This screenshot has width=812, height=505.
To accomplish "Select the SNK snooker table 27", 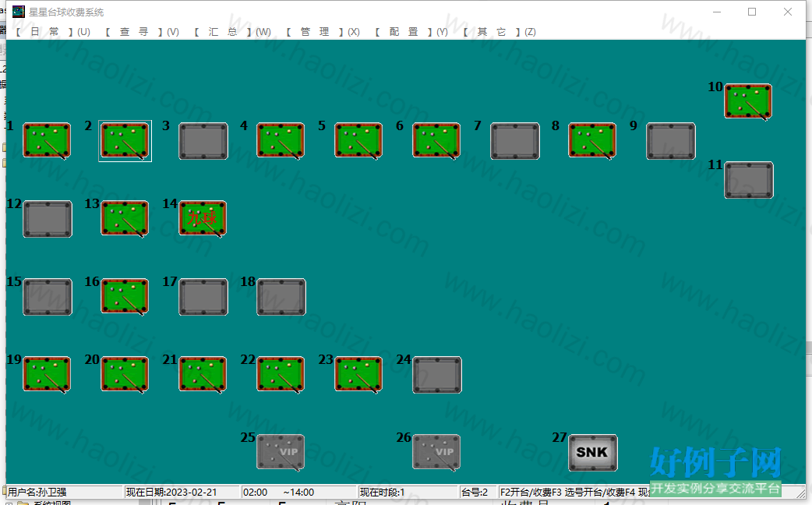I will click(593, 453).
